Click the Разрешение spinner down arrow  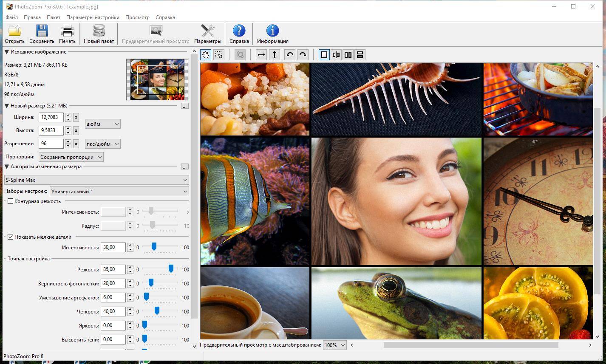click(x=68, y=146)
